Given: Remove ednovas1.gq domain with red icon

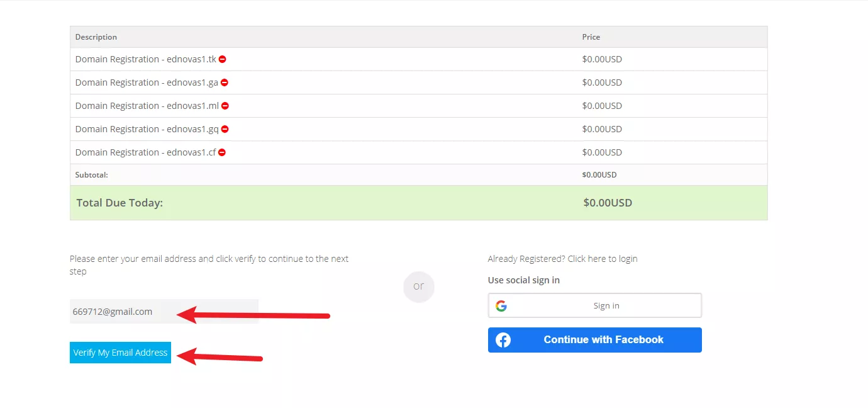Looking at the screenshot, I should [225, 129].
